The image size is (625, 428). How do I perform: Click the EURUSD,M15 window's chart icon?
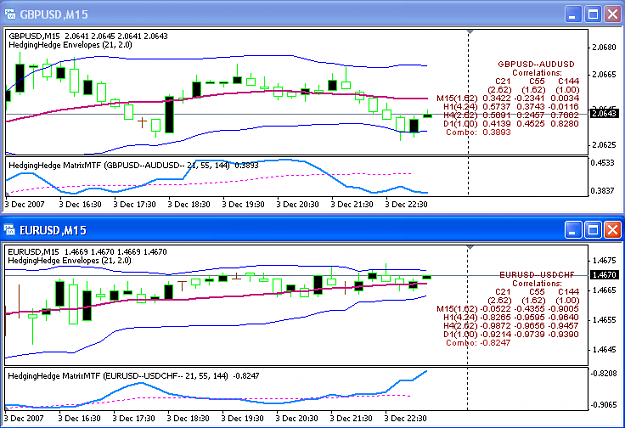pos(9,230)
